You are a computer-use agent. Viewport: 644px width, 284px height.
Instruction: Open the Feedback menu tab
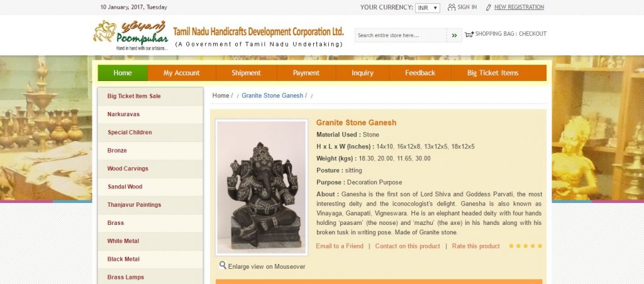coord(419,73)
